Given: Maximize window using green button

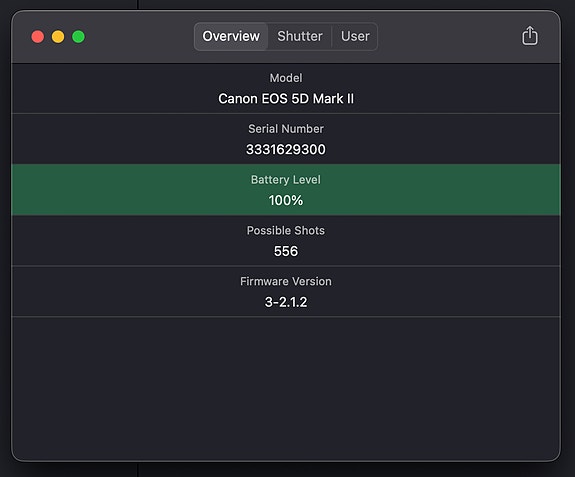Looking at the screenshot, I should pos(78,37).
